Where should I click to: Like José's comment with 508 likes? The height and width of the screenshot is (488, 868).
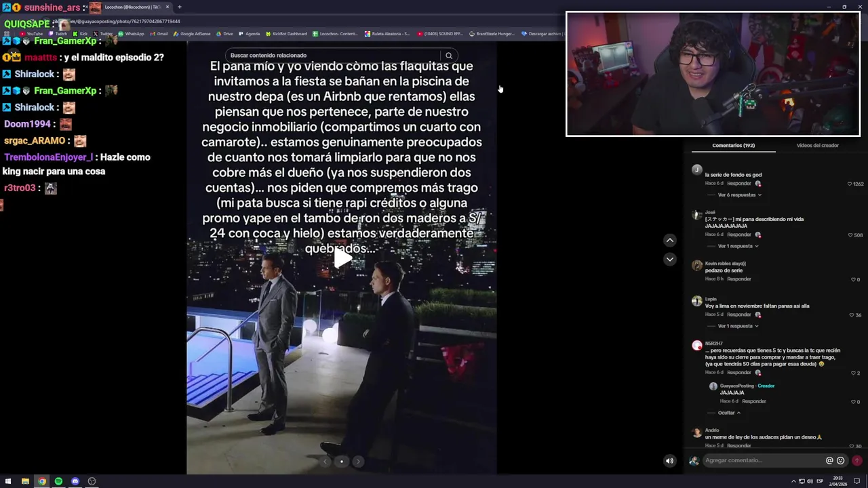click(850, 235)
